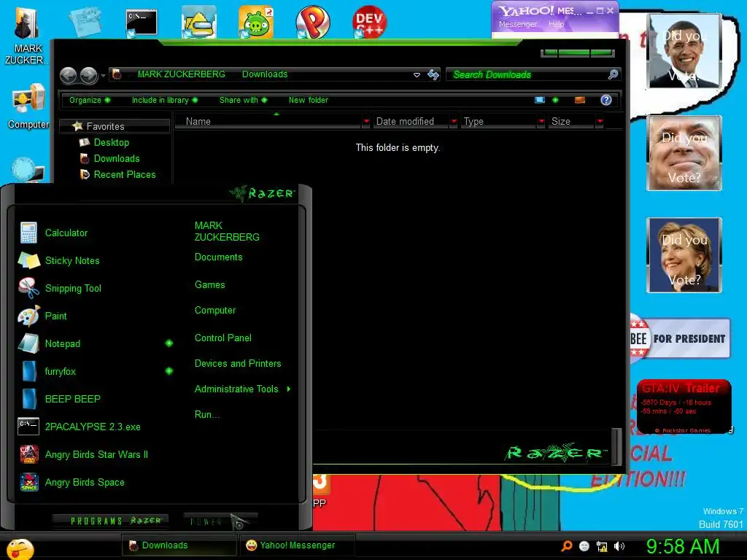Click the Explorer forward arrow button

88,75
